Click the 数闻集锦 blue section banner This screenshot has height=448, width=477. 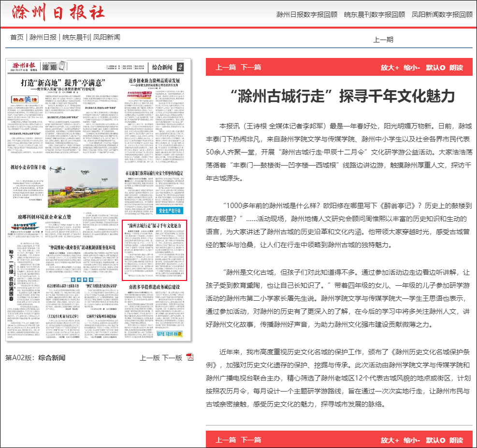point(82,280)
